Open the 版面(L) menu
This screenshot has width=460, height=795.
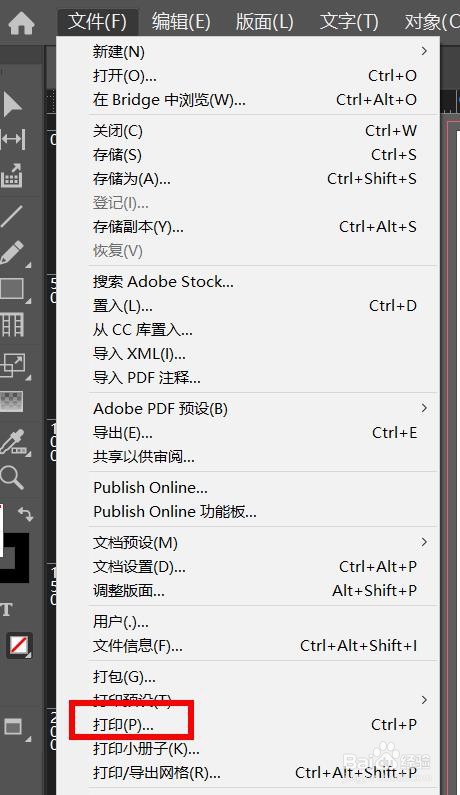tap(264, 22)
